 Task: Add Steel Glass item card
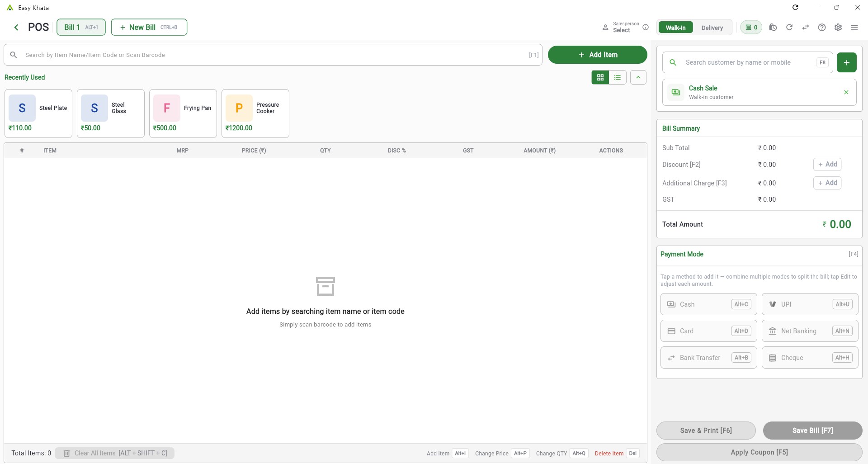111,114
